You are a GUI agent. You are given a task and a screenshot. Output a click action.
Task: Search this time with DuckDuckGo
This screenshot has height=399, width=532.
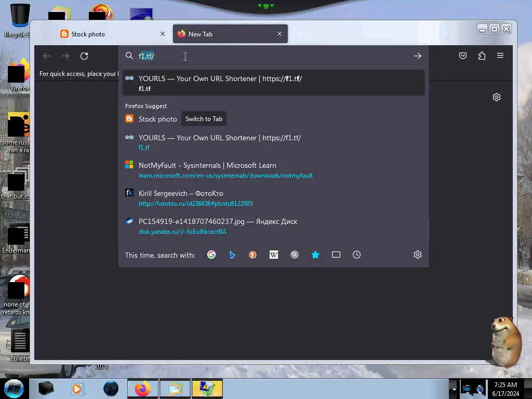(253, 255)
